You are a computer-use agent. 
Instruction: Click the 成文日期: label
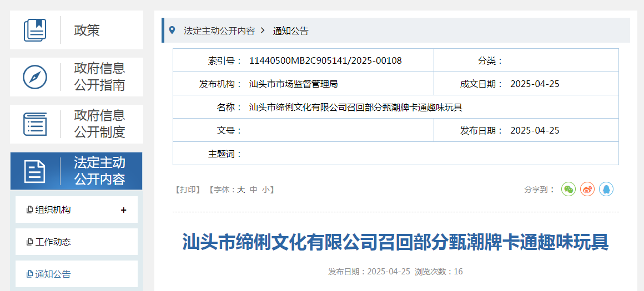481,84
